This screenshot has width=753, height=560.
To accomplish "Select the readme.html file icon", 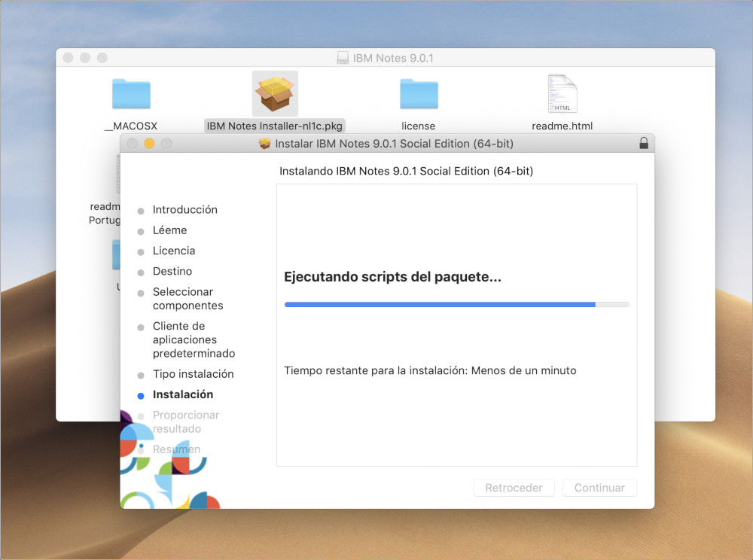I will (x=562, y=93).
